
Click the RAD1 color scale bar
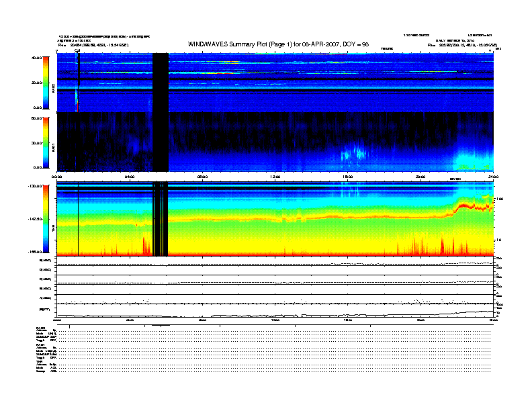[46, 142]
